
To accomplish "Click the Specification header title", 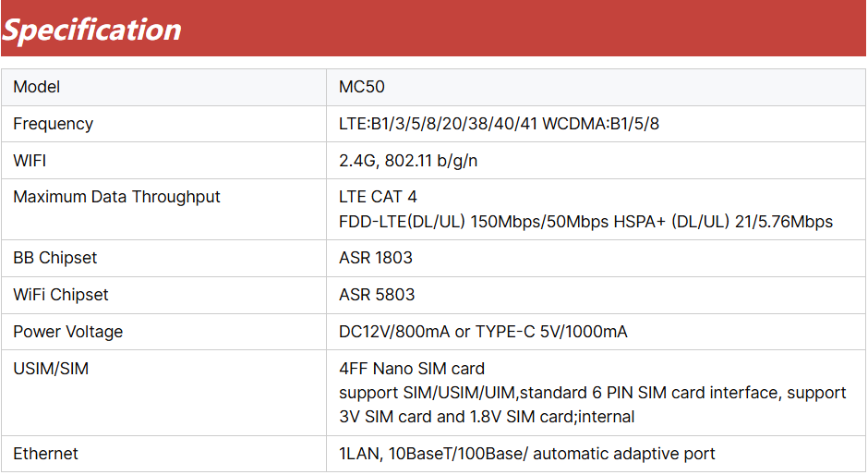I will click(91, 30).
